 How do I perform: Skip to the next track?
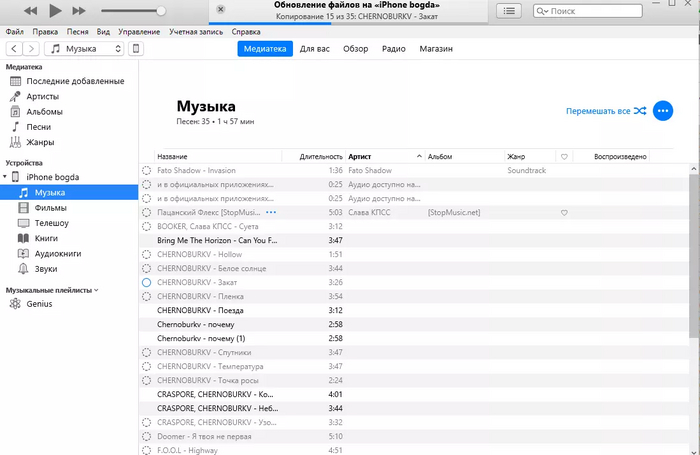tap(80, 10)
